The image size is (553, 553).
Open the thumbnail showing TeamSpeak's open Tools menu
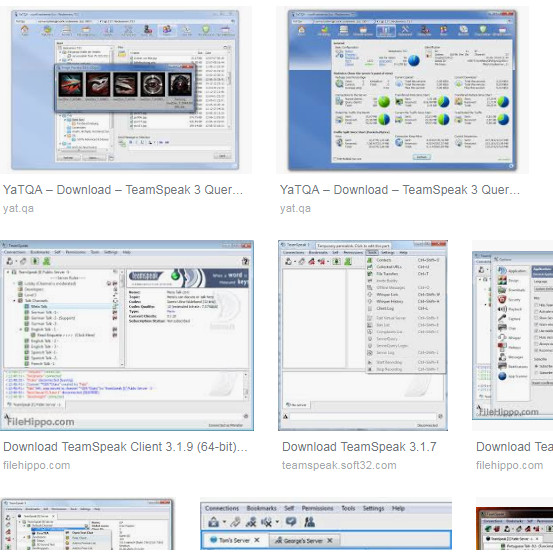click(363, 335)
